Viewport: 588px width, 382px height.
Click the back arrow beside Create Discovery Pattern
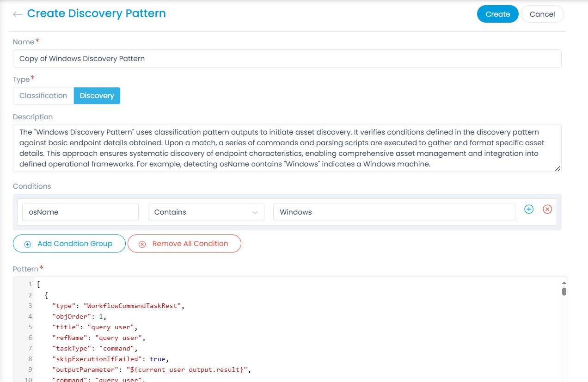tap(18, 14)
